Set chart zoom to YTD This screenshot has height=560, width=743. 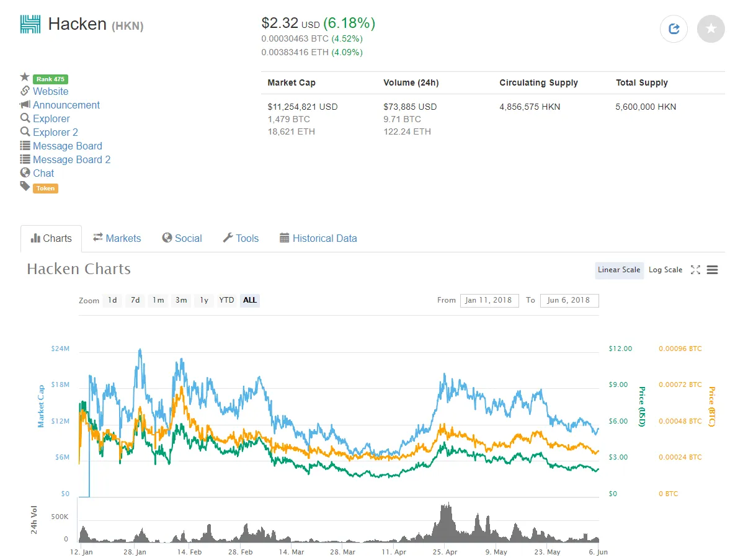click(x=226, y=300)
